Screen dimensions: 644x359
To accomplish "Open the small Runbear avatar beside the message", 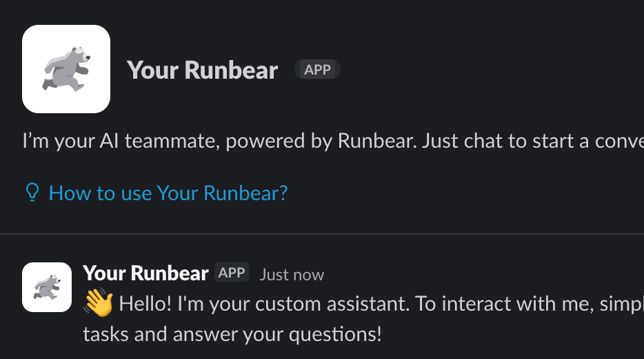I will [x=47, y=287].
